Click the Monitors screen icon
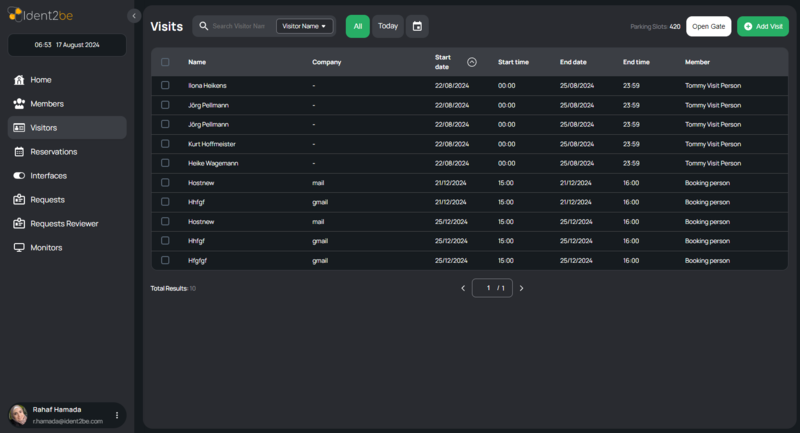 [19, 248]
